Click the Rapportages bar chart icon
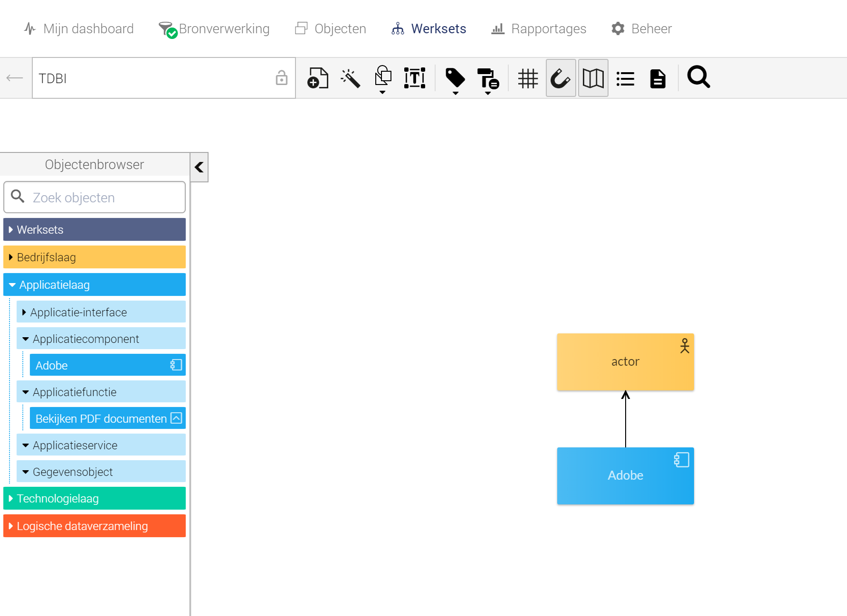847x616 pixels. [498, 29]
